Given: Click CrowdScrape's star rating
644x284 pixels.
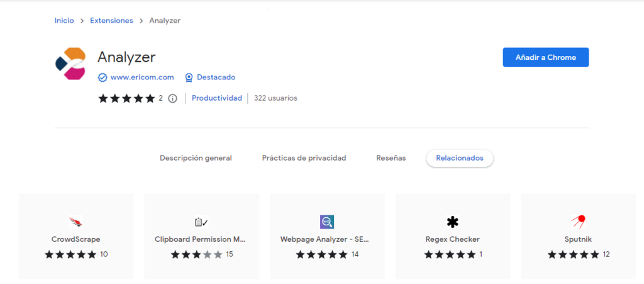Looking at the screenshot, I should tap(70, 254).
